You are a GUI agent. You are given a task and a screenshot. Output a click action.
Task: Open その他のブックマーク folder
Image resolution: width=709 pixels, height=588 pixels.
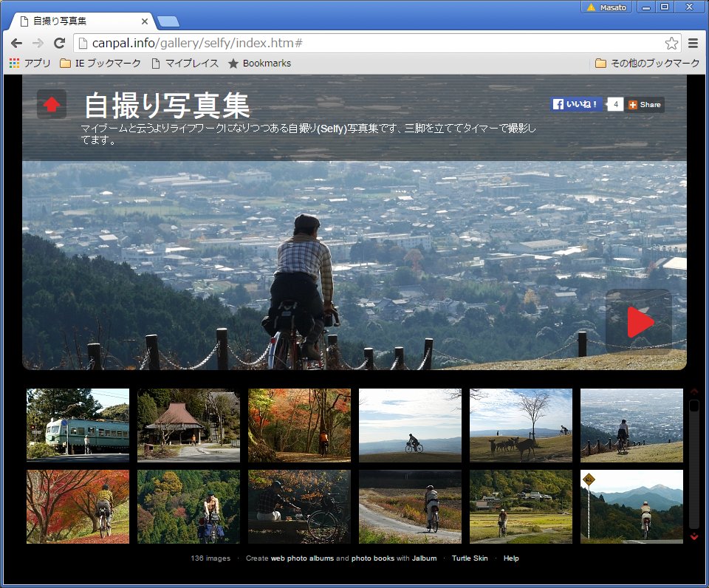648,64
